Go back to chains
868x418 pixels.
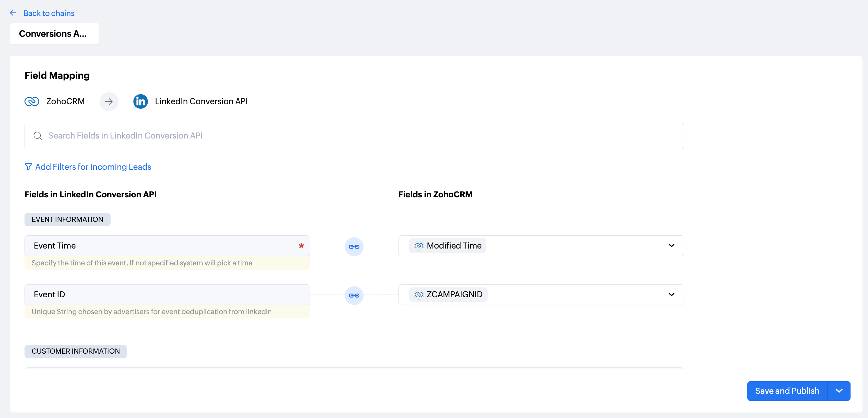pos(49,13)
